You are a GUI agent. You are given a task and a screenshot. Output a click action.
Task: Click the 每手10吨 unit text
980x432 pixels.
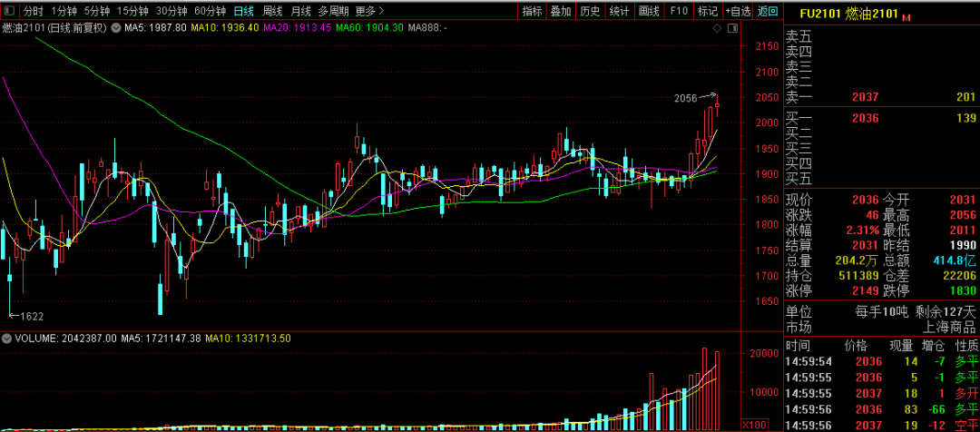tap(882, 310)
